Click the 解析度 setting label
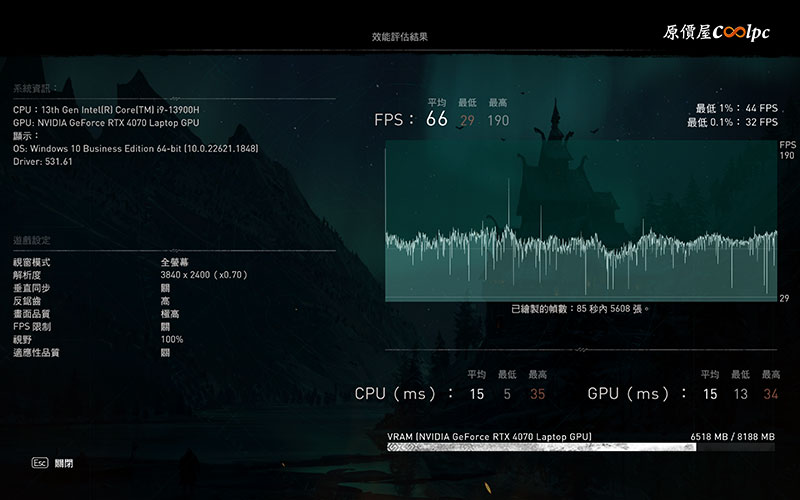 point(27,275)
